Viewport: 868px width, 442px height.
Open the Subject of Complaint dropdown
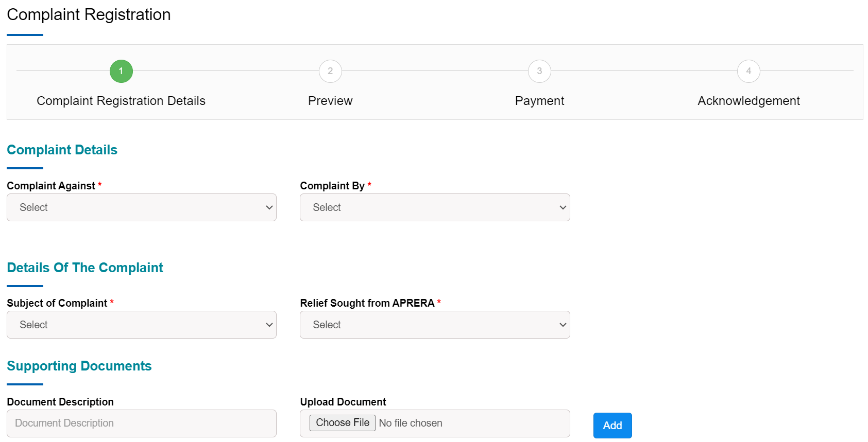(142, 325)
